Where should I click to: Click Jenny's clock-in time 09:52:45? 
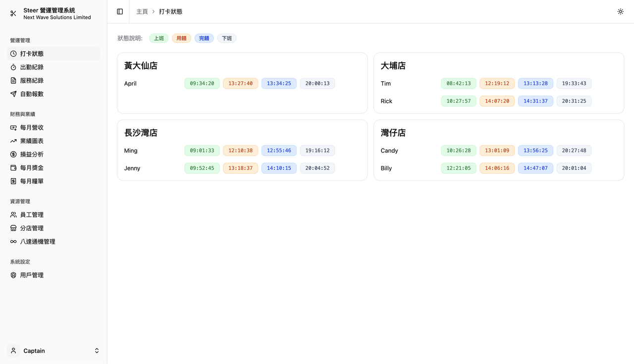click(202, 168)
